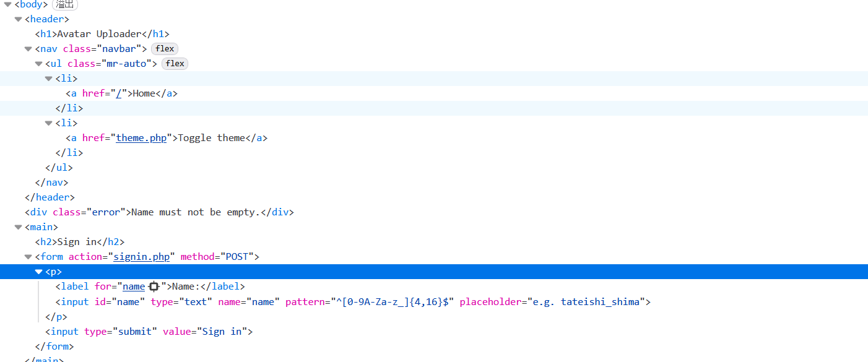Collapse the header element node
The width and height of the screenshot is (868, 362).
tap(18, 19)
